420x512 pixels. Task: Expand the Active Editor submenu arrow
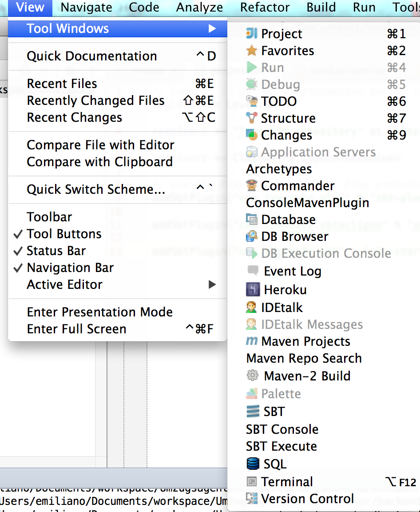pyautogui.click(x=212, y=284)
